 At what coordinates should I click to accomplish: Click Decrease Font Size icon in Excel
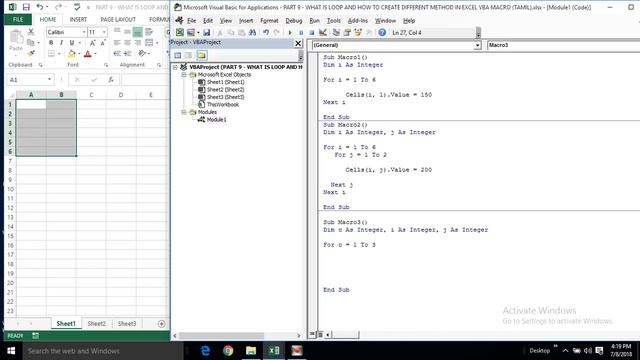click(x=103, y=43)
